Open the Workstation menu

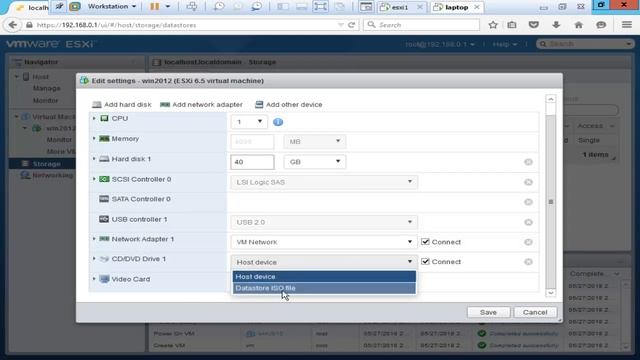(x=112, y=7)
